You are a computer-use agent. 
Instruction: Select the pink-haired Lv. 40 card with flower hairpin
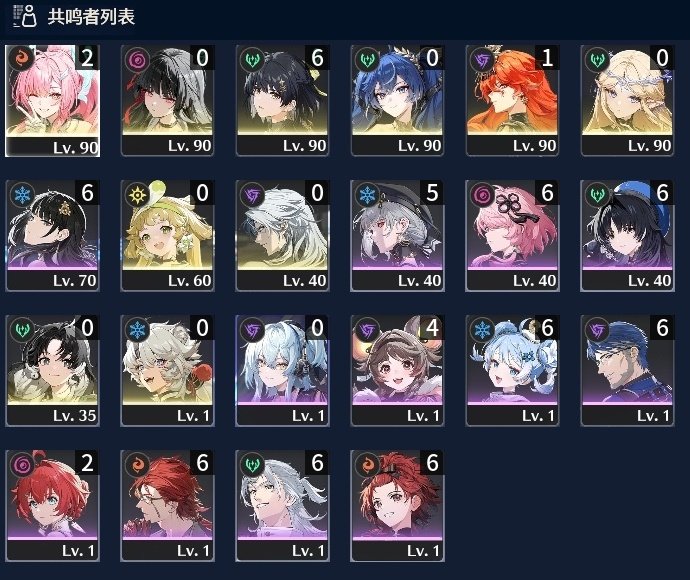[x=512, y=235]
